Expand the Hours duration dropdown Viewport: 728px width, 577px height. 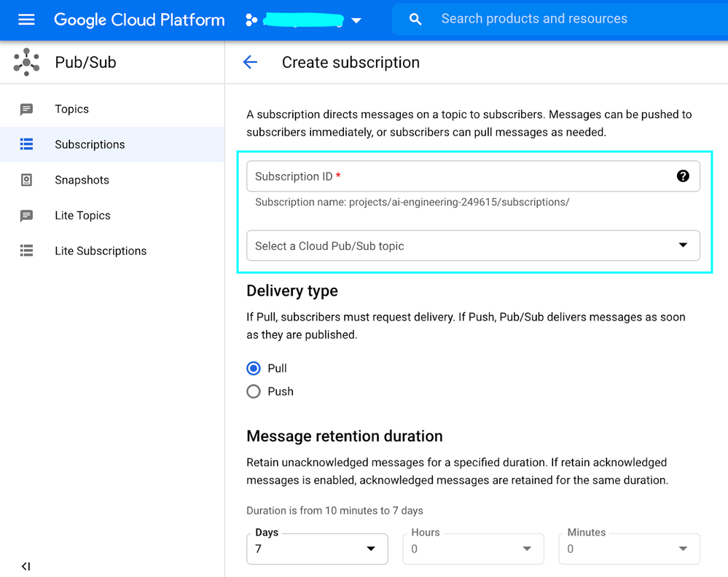pos(473,549)
